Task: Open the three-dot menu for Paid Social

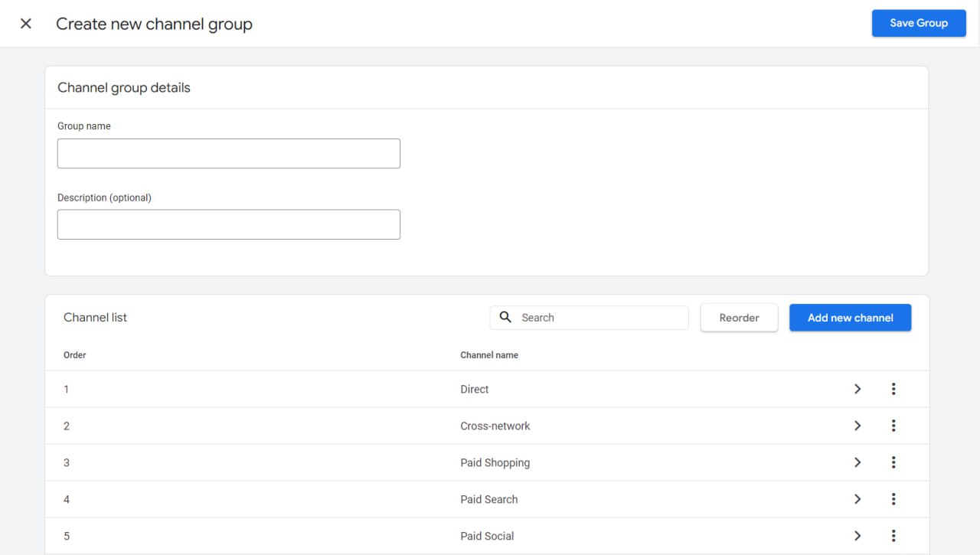Action: (x=893, y=536)
